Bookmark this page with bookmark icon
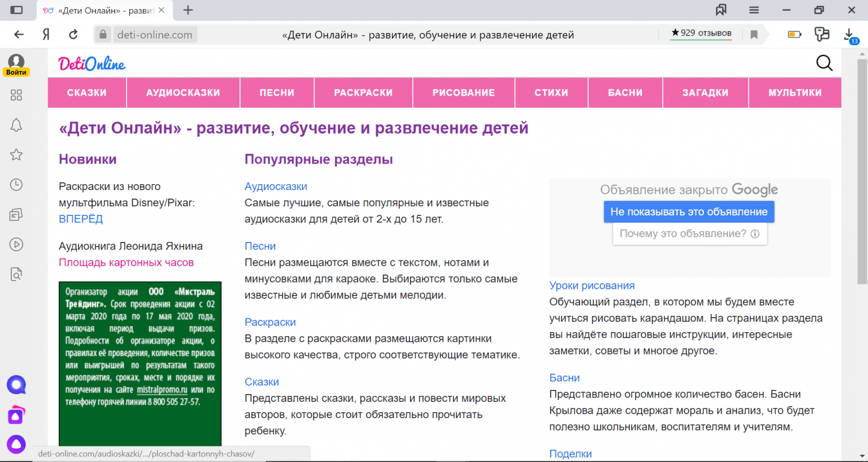Viewport: 868px width, 462px height. [754, 34]
